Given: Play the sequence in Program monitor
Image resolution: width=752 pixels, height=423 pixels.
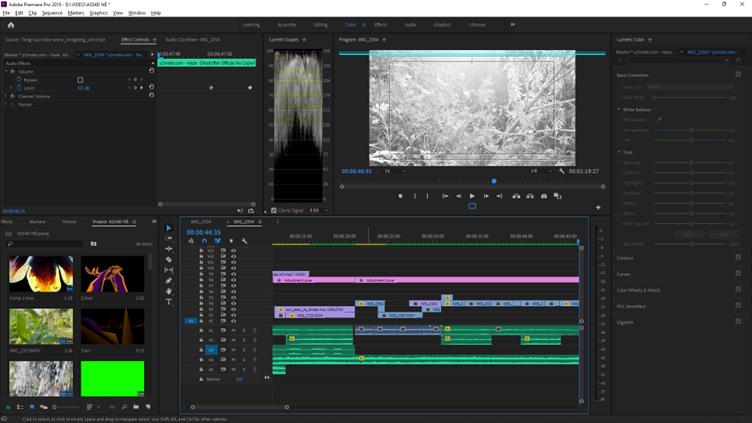Looking at the screenshot, I should coord(472,196).
